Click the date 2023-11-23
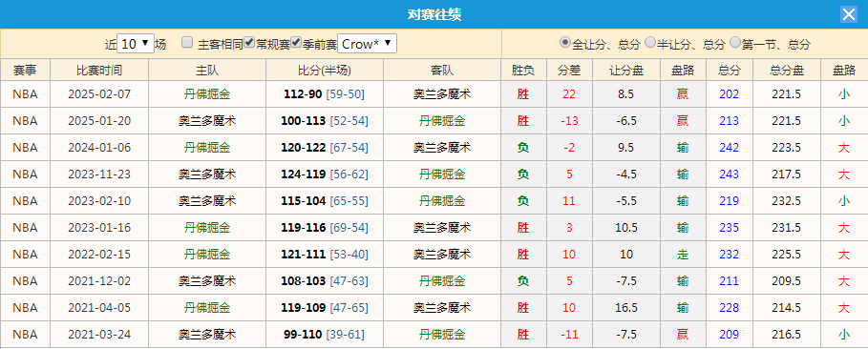This screenshot has height=349, width=868. 99,174
